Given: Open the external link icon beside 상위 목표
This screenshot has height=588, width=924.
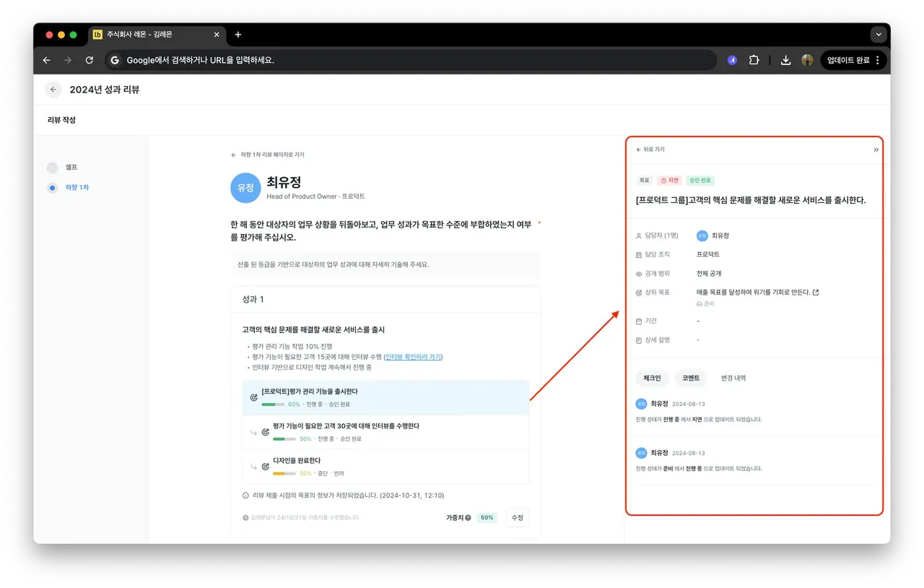Looking at the screenshot, I should click(816, 293).
